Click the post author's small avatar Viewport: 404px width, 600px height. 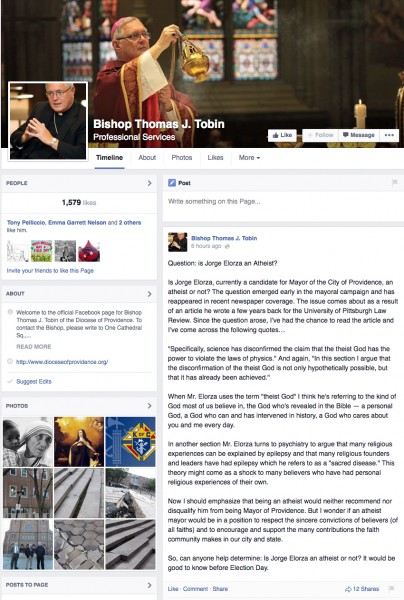point(178,242)
